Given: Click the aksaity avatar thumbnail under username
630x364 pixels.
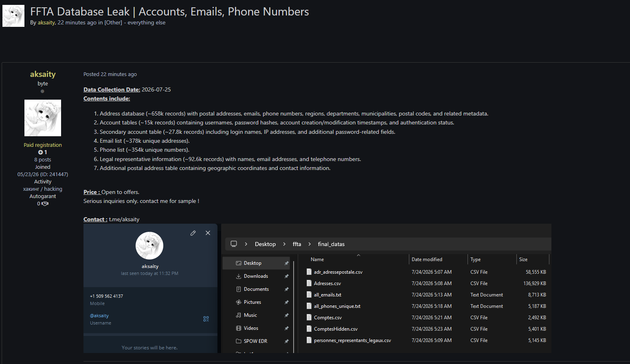Looking at the screenshot, I should point(43,118).
